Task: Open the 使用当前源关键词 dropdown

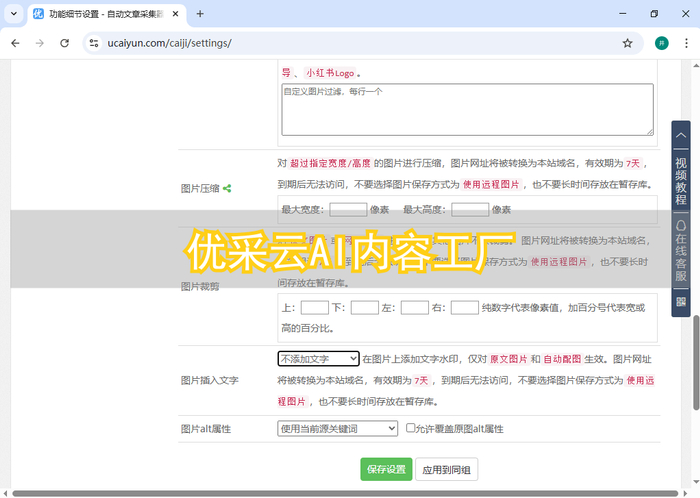Action: pos(338,428)
